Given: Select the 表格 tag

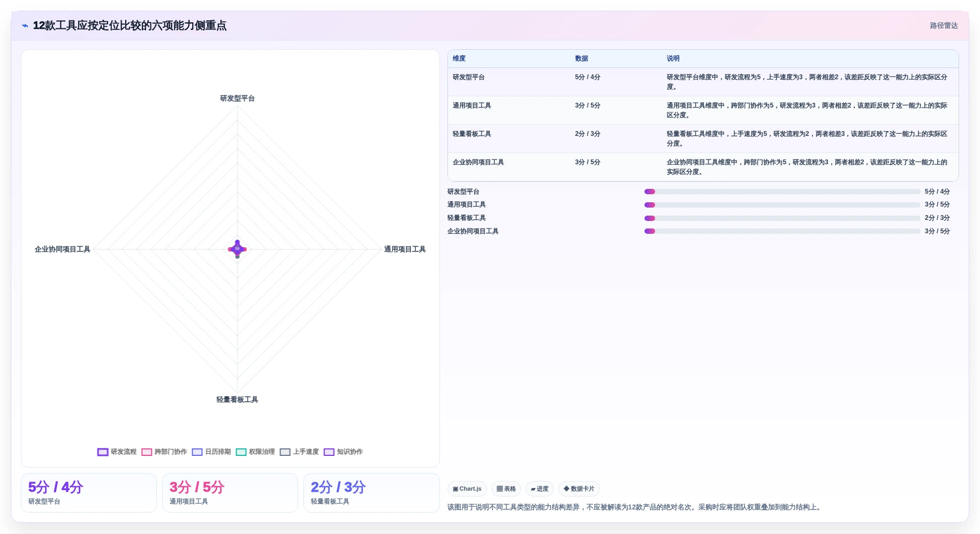Looking at the screenshot, I should click(506, 489).
